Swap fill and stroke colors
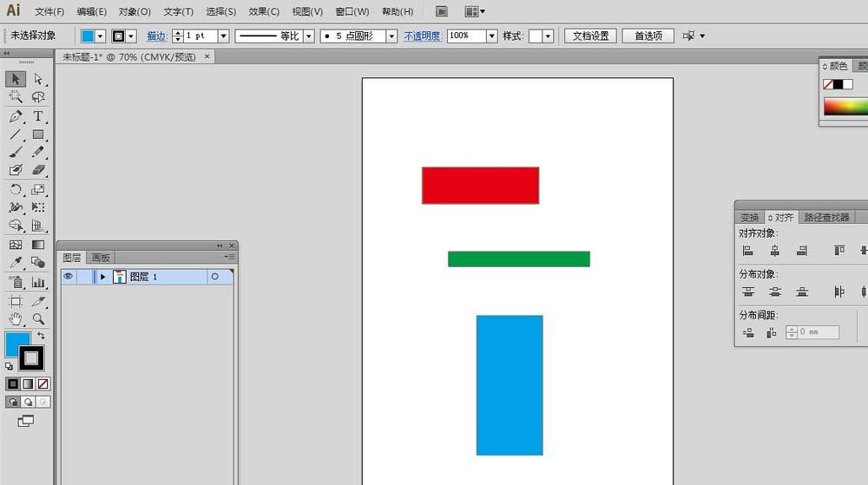Viewport: 868px width, 485px height. click(41, 336)
